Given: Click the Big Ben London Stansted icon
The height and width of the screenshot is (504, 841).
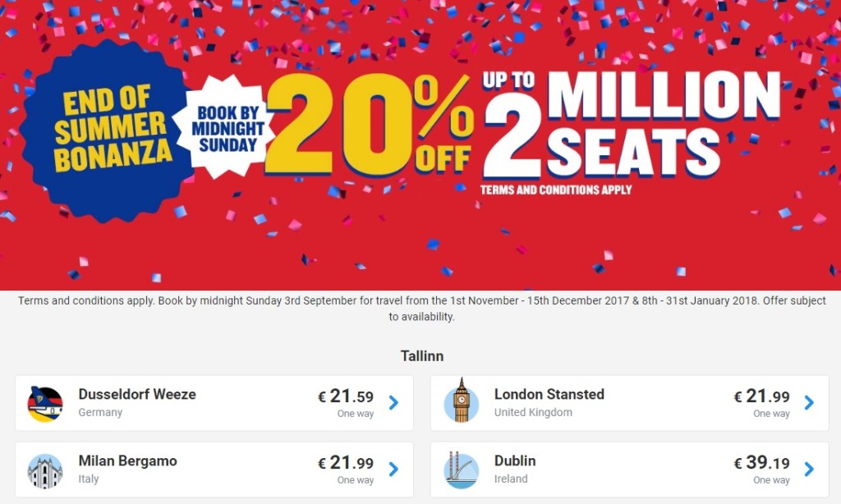Looking at the screenshot, I should click(461, 403).
